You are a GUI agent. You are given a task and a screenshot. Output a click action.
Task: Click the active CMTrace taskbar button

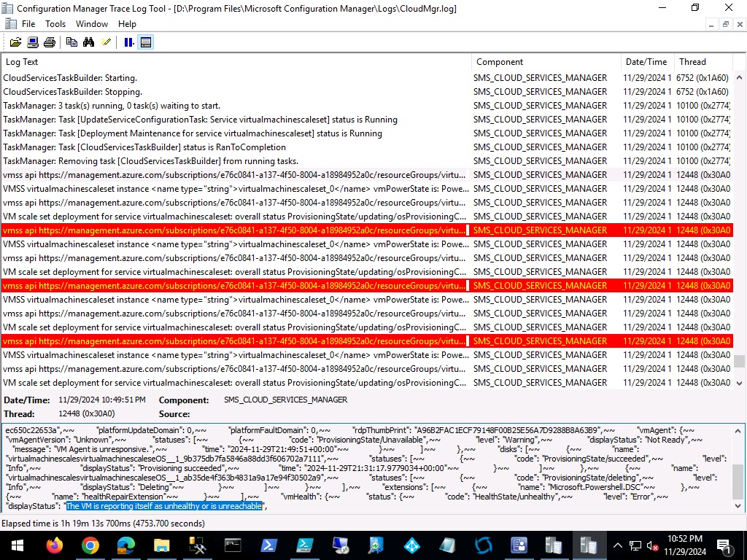click(x=589, y=545)
